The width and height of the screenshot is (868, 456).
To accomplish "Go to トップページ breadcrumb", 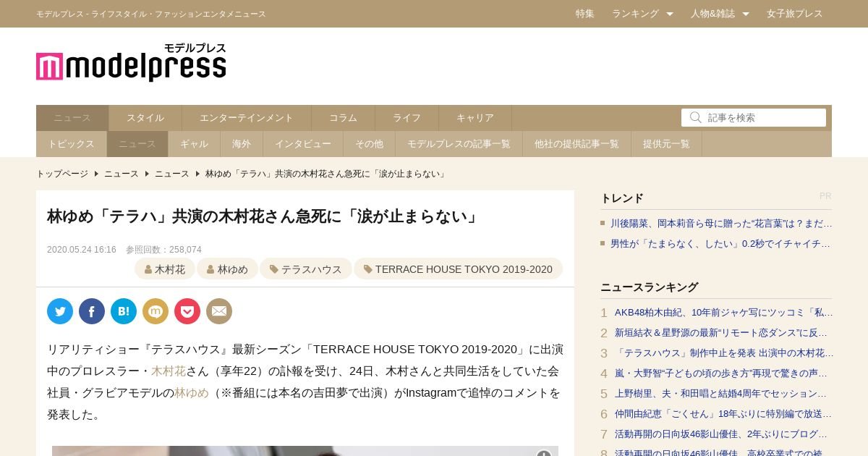I will pos(62,174).
